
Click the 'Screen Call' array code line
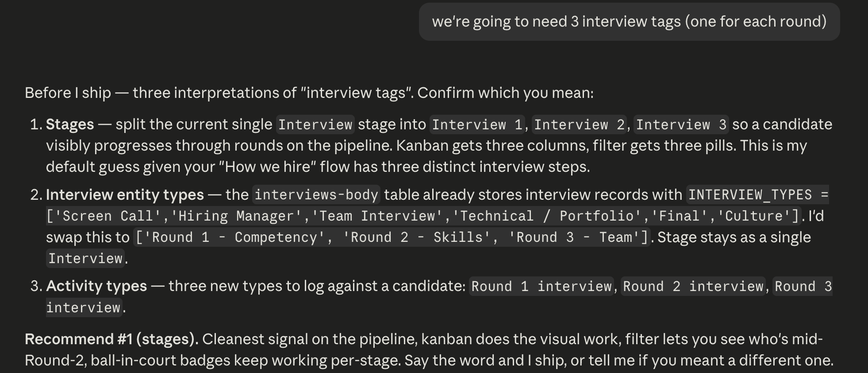(x=424, y=216)
